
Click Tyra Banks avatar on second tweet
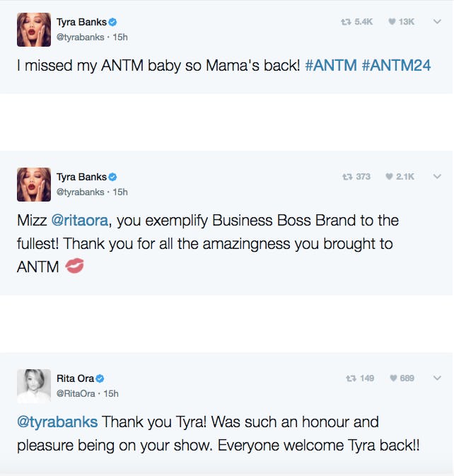pos(34,184)
